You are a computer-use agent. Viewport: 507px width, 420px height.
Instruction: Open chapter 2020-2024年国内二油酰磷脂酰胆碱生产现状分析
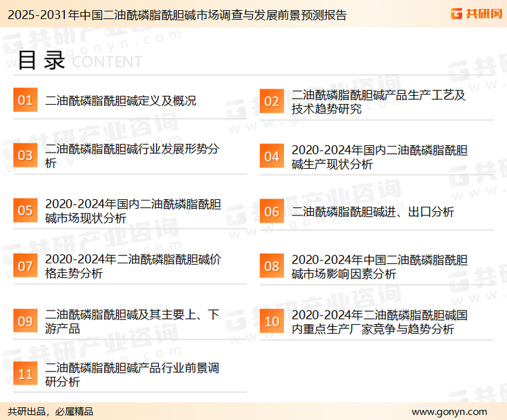[380, 157]
